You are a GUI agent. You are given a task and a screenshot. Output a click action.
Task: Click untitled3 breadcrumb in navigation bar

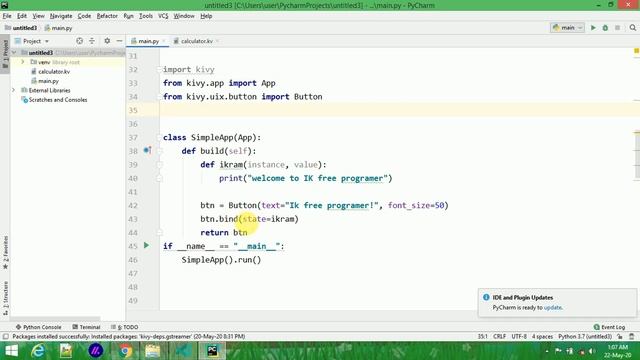21,28
